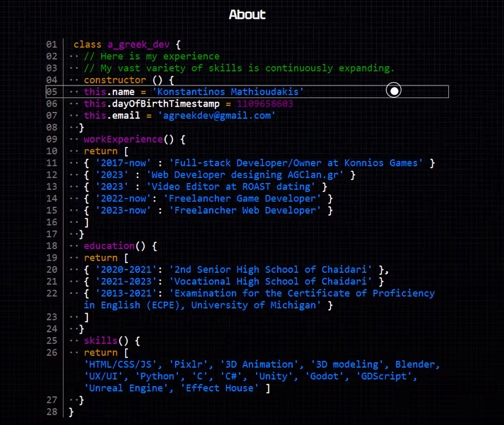Click the workExperience() method name
504x425 pixels.
[x=121, y=139]
